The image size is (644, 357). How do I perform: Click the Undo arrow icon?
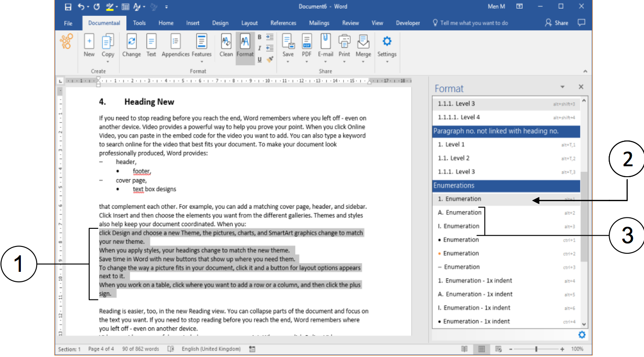(x=81, y=7)
